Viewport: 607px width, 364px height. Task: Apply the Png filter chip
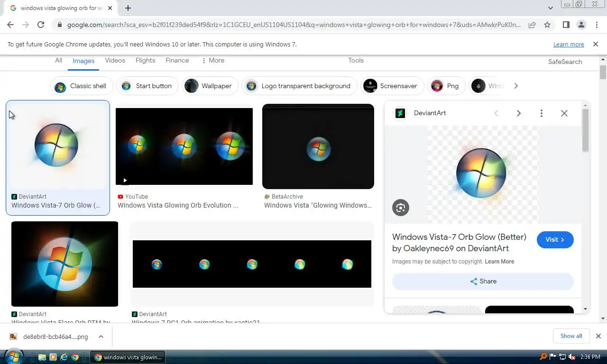coord(446,86)
